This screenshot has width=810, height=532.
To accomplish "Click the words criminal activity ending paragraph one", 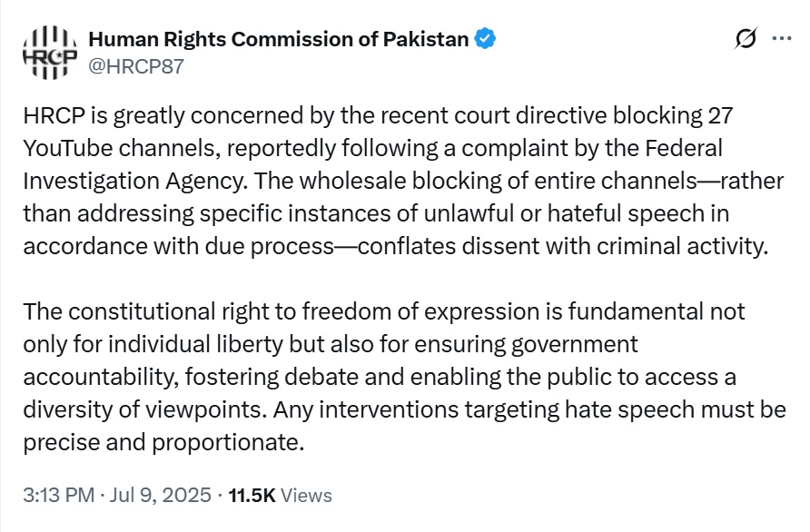I will click(x=682, y=246).
